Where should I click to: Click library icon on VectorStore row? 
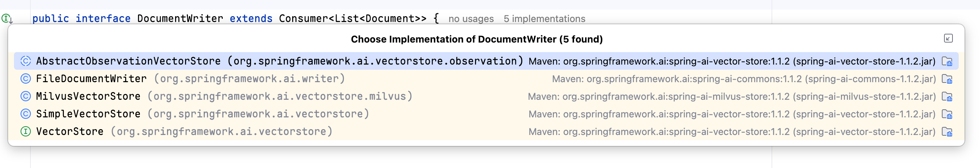click(x=947, y=132)
